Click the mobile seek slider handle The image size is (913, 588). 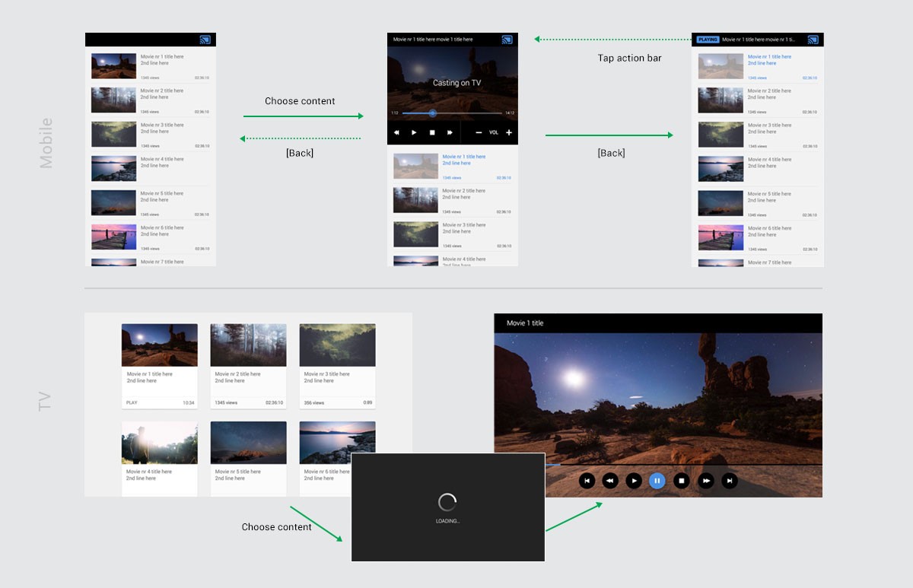tap(432, 113)
